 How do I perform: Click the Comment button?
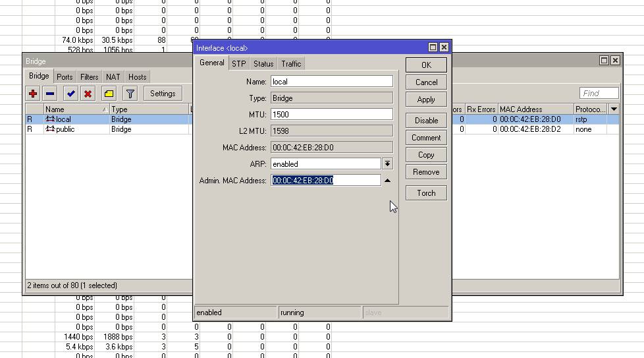point(426,138)
